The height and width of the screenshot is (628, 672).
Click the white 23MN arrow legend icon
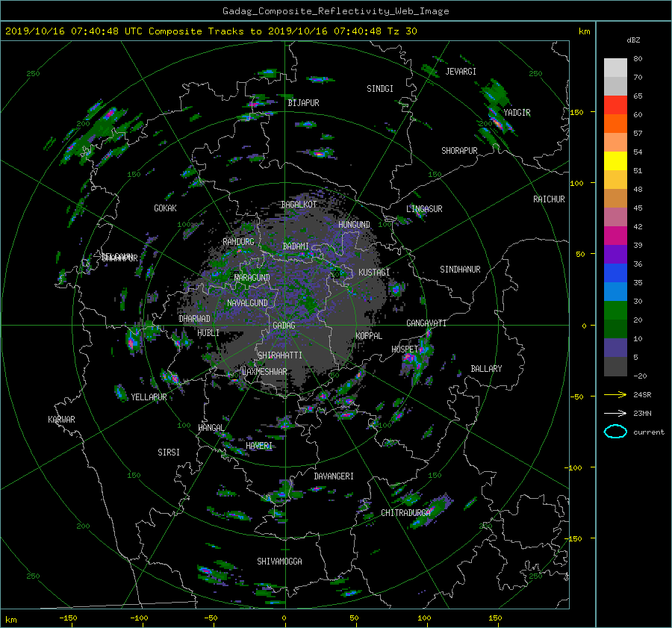(x=615, y=413)
